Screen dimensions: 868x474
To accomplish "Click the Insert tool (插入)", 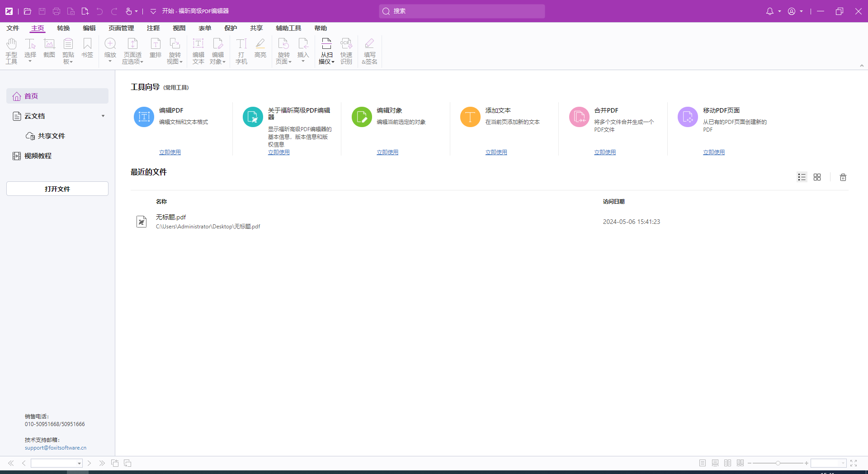I will click(x=303, y=51).
